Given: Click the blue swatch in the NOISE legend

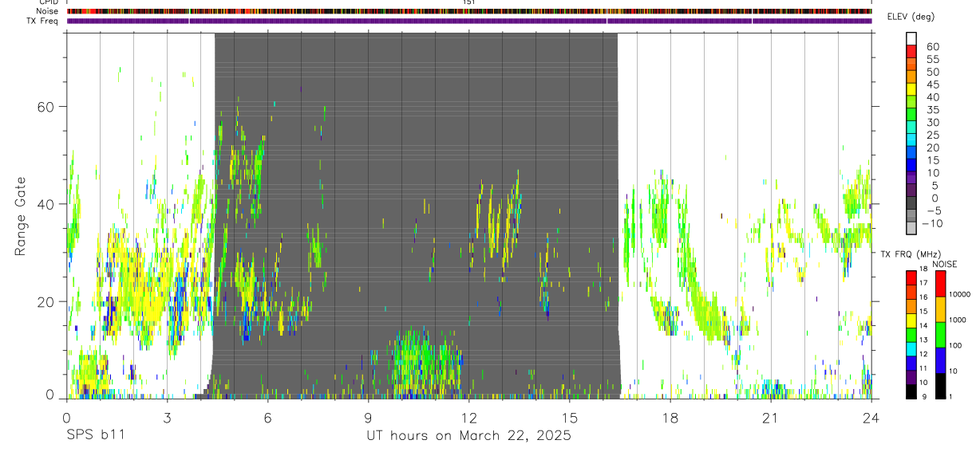Looking at the screenshot, I should tap(939, 360).
